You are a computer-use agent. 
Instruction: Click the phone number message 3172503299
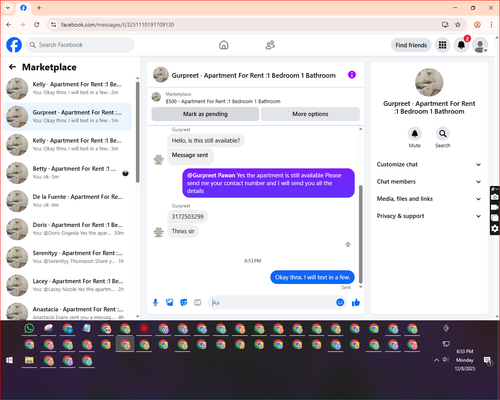point(188,217)
